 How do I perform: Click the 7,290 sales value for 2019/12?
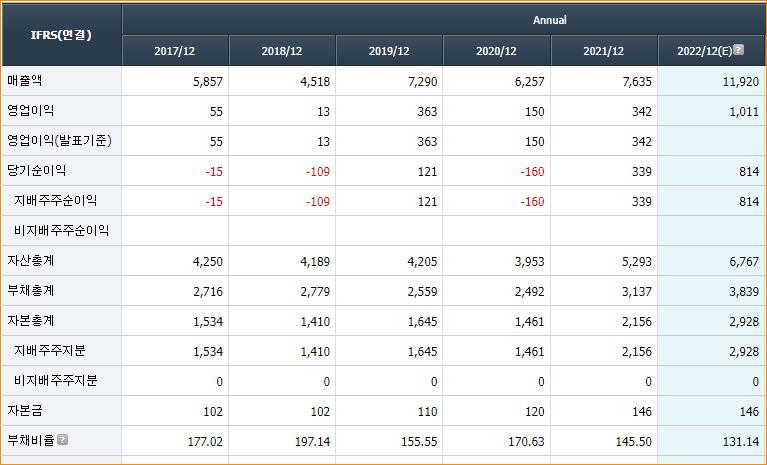coord(422,82)
